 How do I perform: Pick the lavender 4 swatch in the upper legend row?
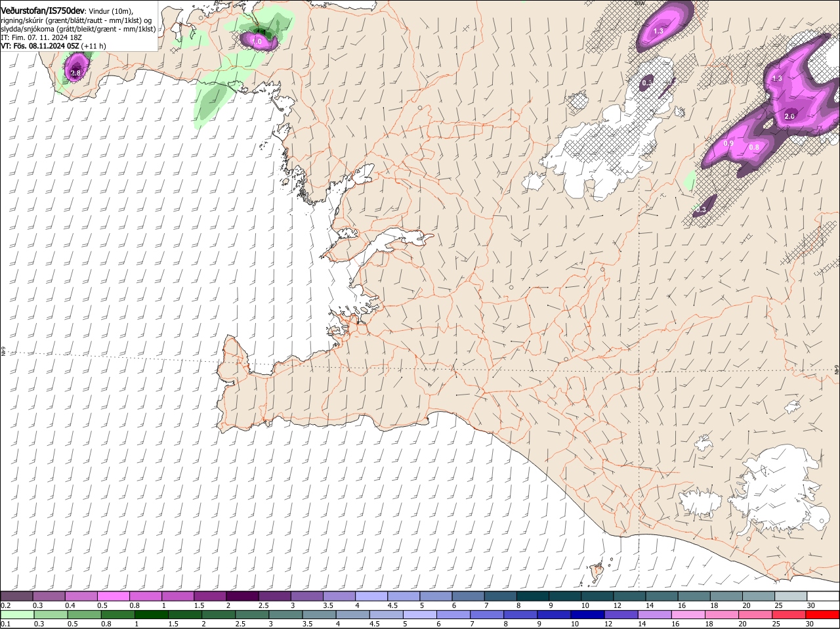(372, 596)
